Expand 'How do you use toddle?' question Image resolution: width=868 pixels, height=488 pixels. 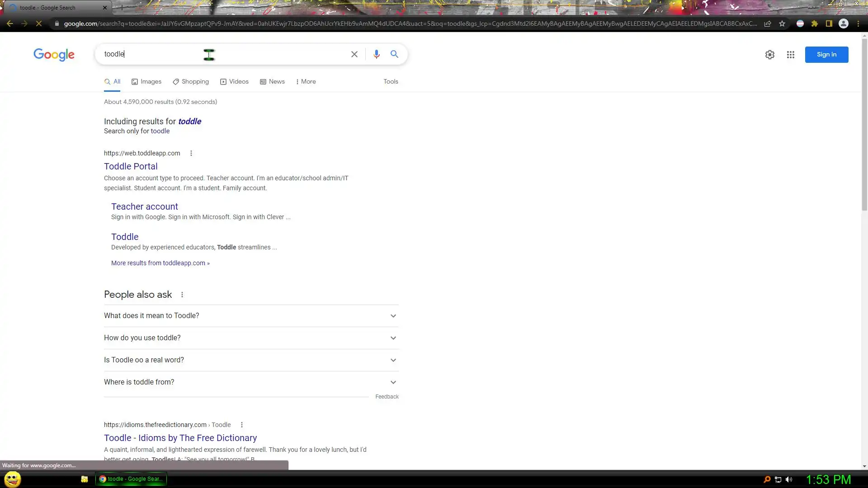pyautogui.click(x=251, y=338)
